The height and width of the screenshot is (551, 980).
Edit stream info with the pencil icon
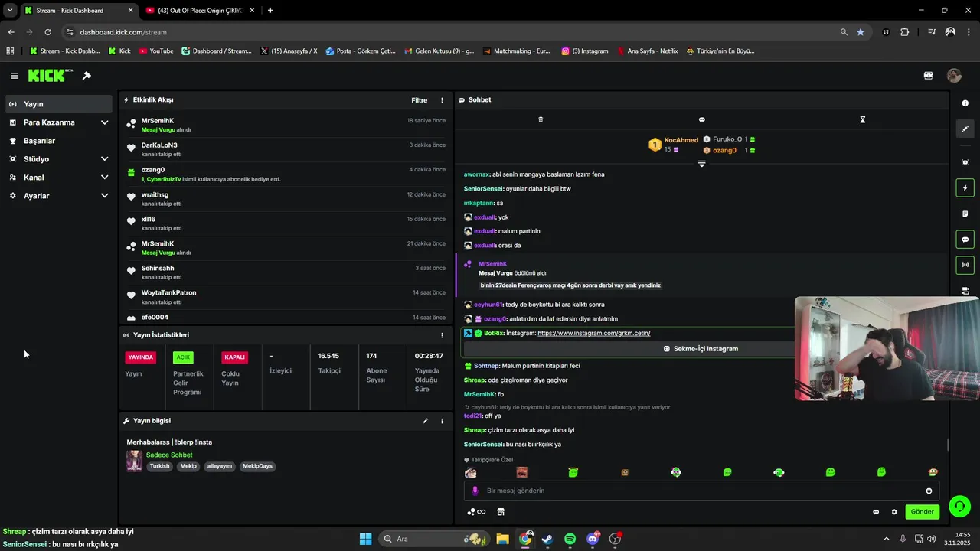coord(425,421)
